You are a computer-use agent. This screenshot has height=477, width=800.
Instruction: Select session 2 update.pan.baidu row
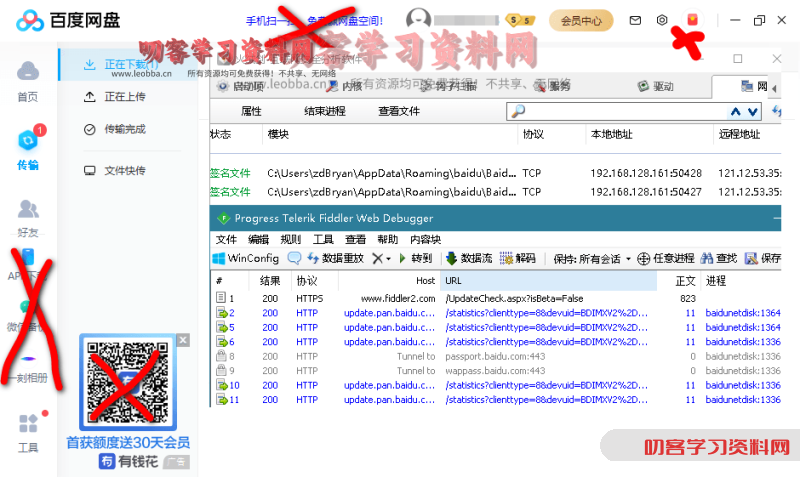(x=495, y=313)
